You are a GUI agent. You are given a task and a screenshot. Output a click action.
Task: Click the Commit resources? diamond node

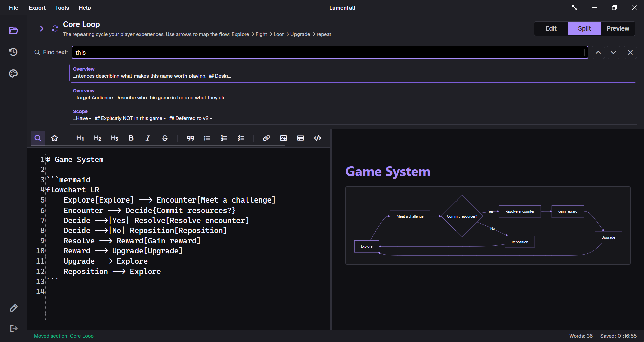point(462,216)
